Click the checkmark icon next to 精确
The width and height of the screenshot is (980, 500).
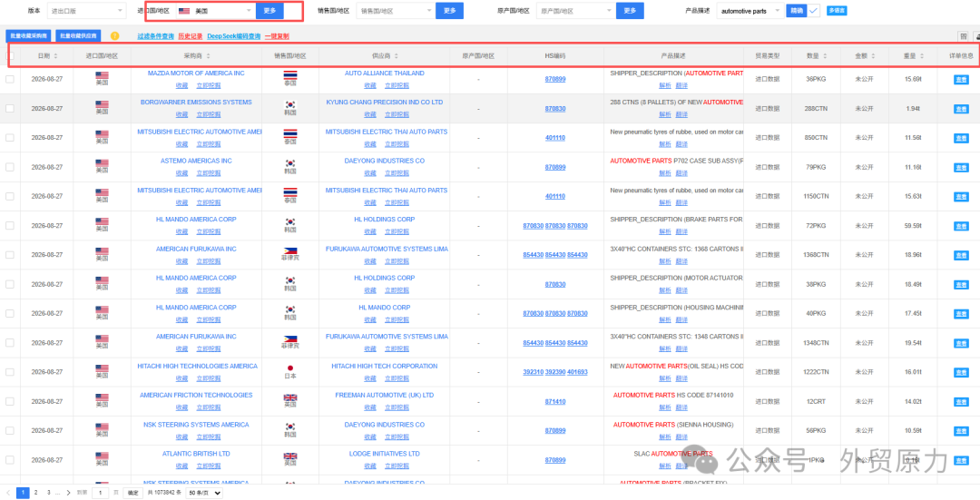click(814, 11)
